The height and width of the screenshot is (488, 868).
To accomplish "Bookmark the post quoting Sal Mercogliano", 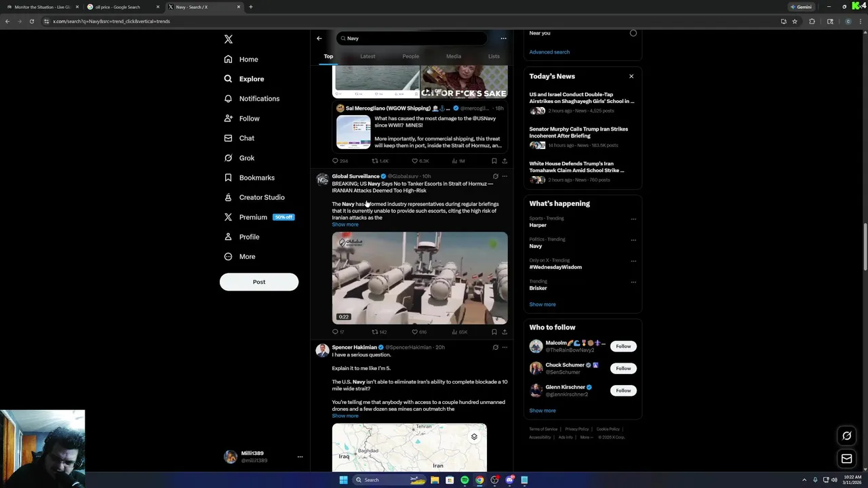I will click(x=494, y=161).
